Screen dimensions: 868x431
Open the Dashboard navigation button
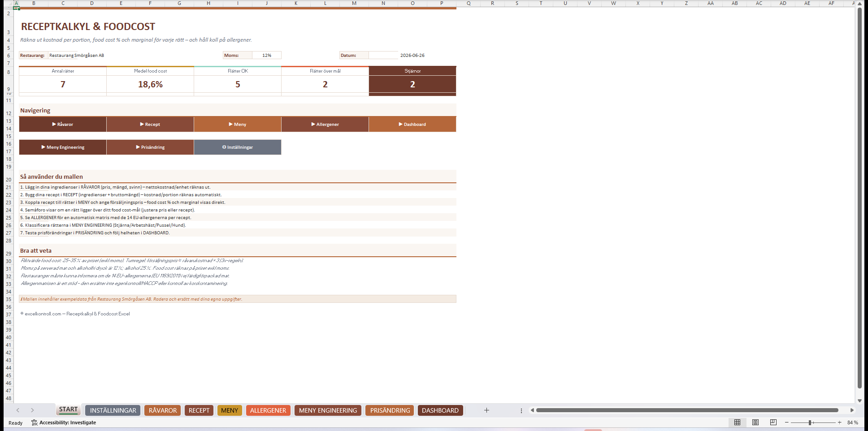click(x=412, y=124)
